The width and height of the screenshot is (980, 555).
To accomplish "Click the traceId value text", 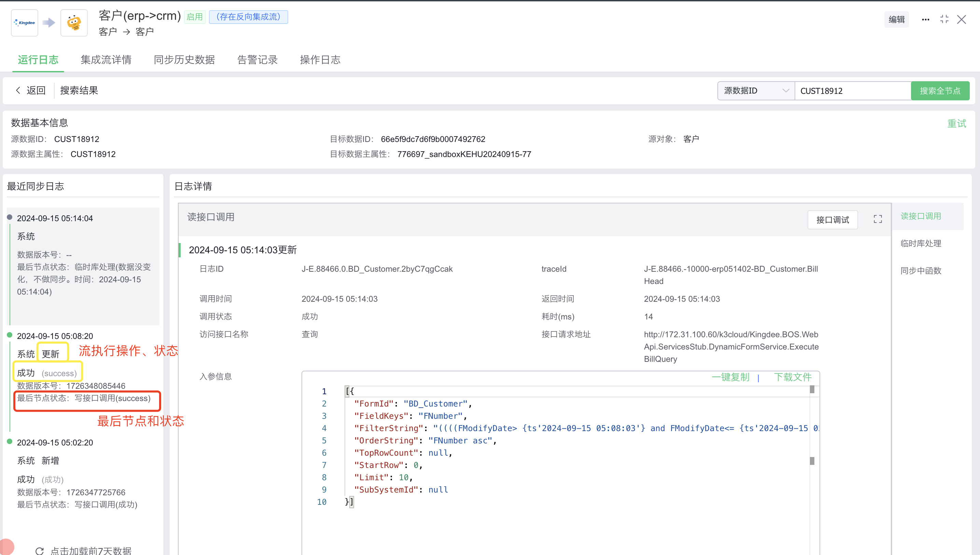I will [x=731, y=275].
